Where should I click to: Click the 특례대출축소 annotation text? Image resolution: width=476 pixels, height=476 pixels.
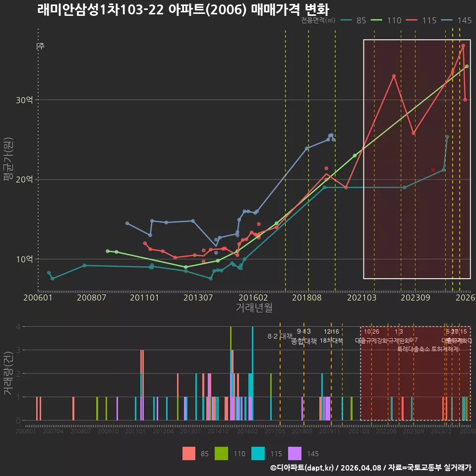(x=414, y=349)
